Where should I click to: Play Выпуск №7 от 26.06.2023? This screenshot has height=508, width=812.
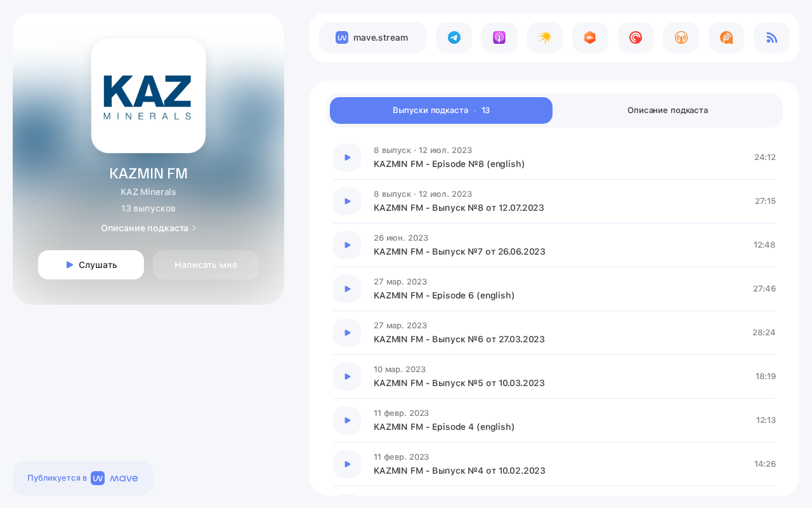pos(347,245)
